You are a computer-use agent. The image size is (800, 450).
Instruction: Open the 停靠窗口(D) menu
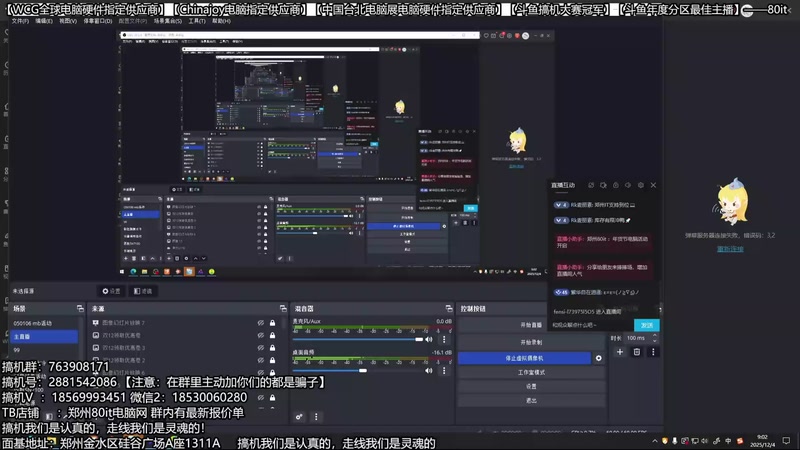click(97, 21)
